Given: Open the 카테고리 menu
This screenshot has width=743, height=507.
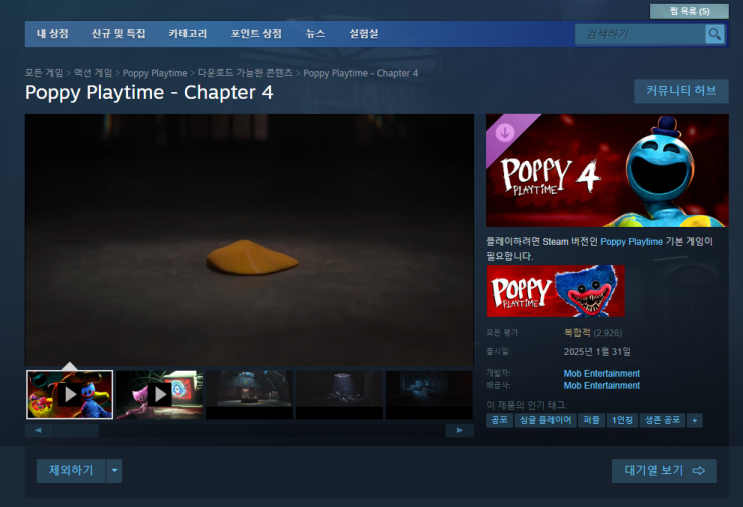Looking at the screenshot, I should [188, 34].
